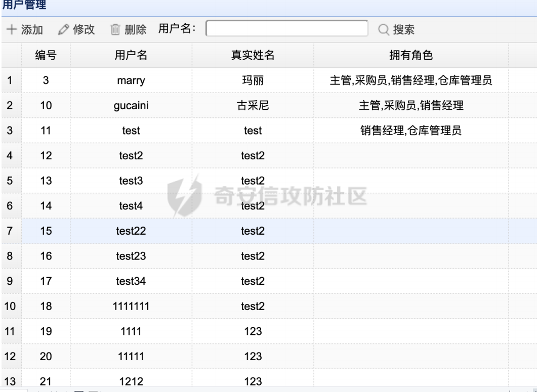The image size is (537, 392).
Task: Click the ID cell 3
Action: pos(46,80)
